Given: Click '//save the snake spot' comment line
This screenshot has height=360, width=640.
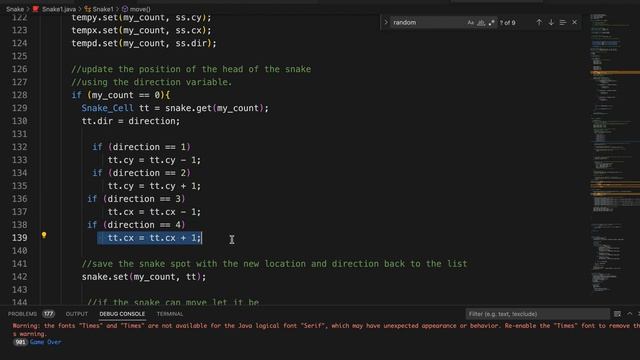Looking at the screenshot, I should (274, 264).
